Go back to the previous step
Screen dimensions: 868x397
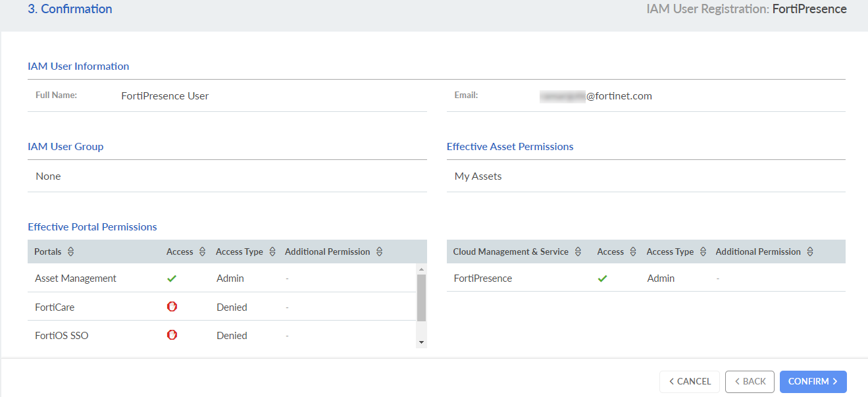tap(750, 382)
